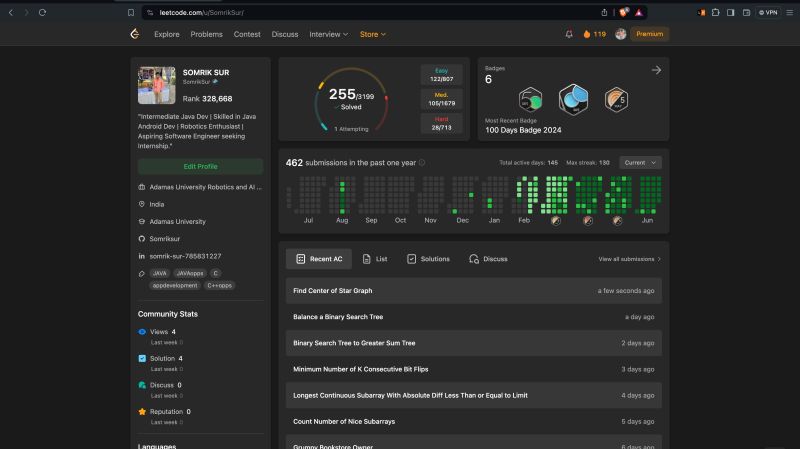
Task: Click the VPN button in the toolbar
Action: coord(768,12)
